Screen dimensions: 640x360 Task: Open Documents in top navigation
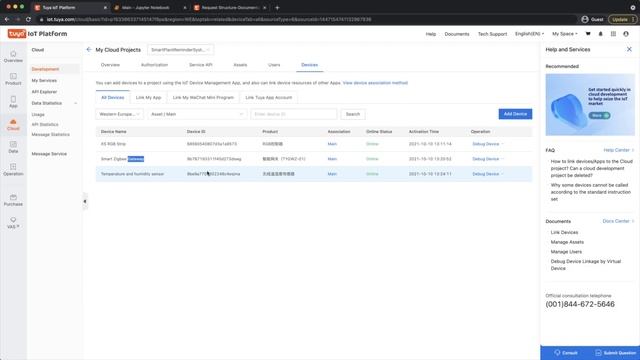[x=457, y=34]
